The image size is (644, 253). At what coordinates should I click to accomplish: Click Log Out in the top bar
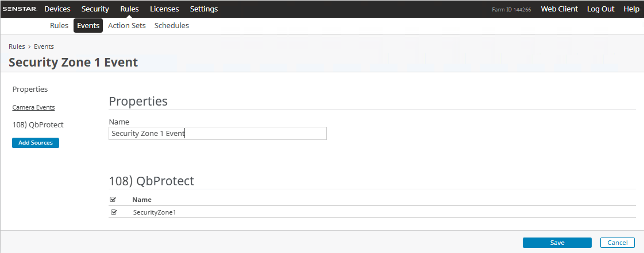(600, 9)
